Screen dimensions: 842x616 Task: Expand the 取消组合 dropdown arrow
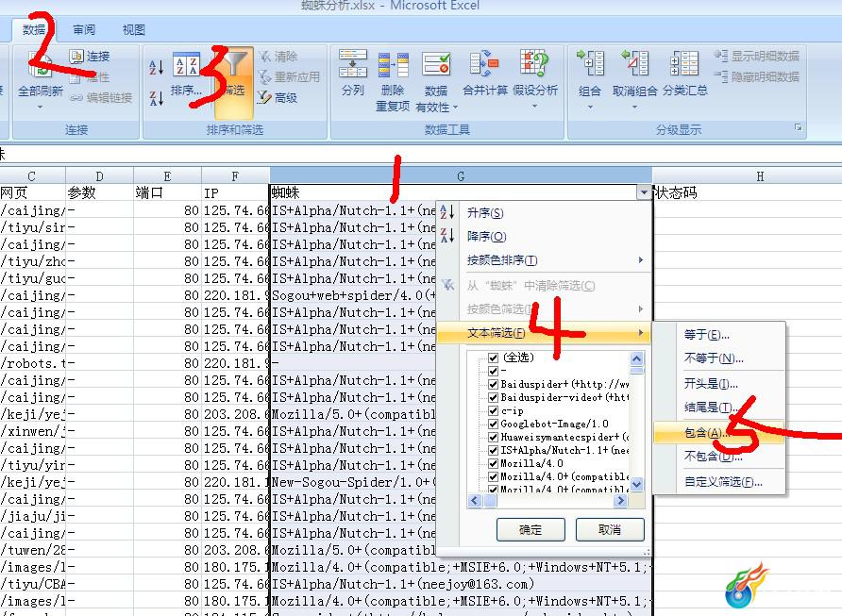click(634, 107)
